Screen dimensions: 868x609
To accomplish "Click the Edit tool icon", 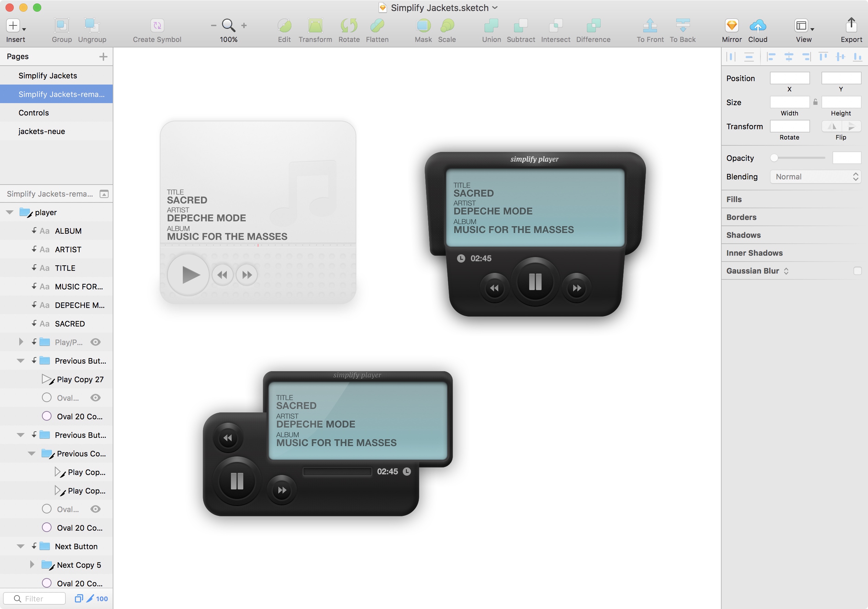I will (284, 26).
